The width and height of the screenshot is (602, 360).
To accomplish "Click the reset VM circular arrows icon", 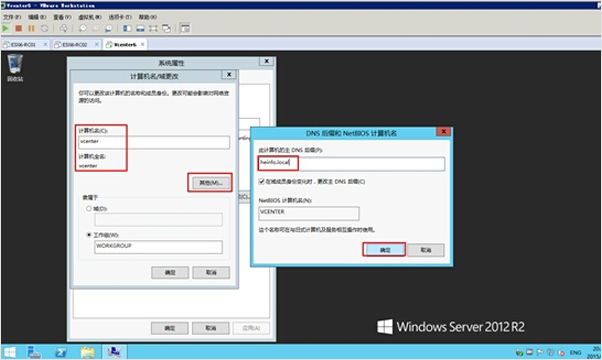I will click(x=45, y=28).
